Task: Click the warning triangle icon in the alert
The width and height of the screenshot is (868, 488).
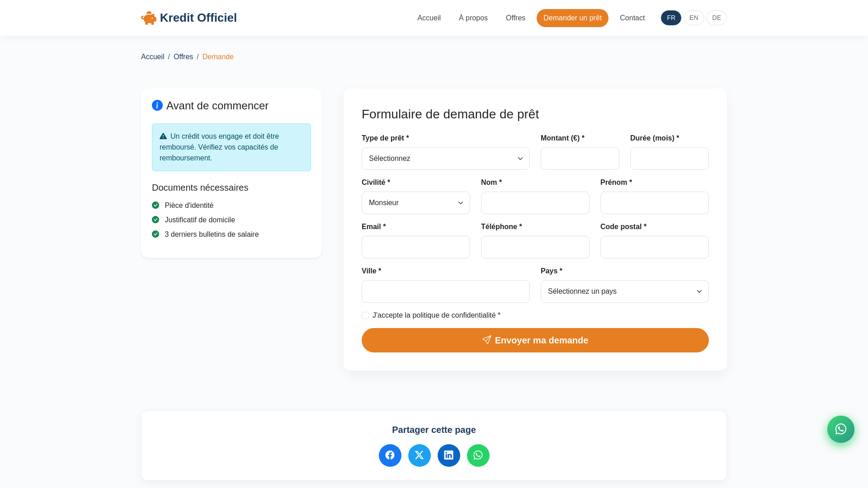Action: point(163,136)
